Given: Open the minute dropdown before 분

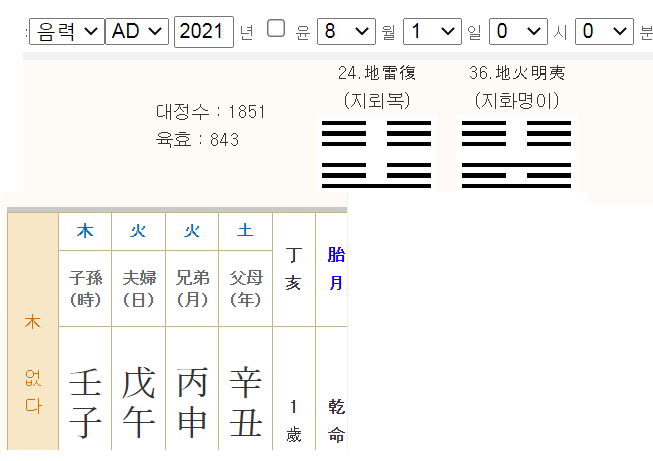Looking at the screenshot, I should pos(605,31).
